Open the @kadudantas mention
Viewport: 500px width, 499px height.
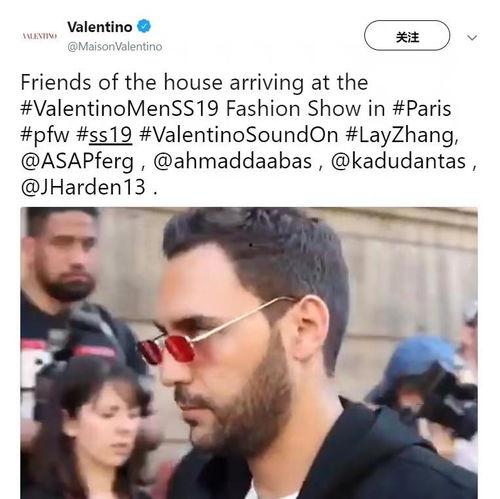pyautogui.click(x=398, y=161)
